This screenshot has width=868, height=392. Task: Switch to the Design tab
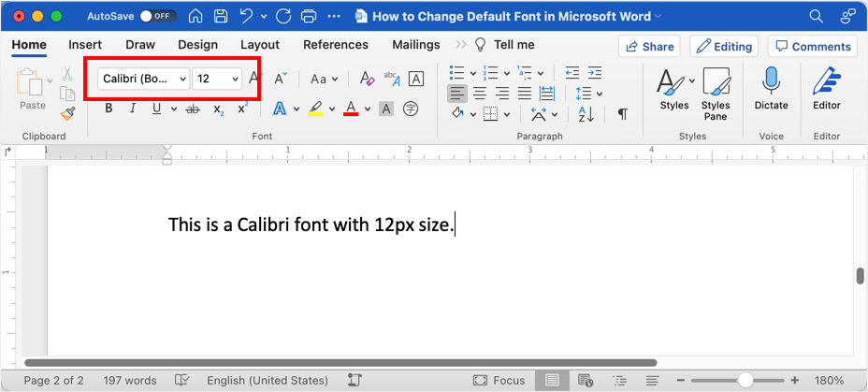coord(197,45)
